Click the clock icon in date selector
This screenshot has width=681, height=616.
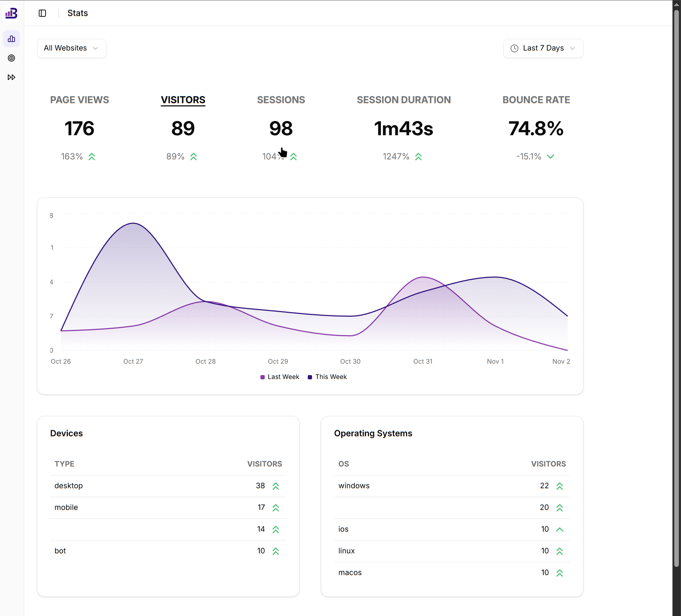[x=514, y=48]
